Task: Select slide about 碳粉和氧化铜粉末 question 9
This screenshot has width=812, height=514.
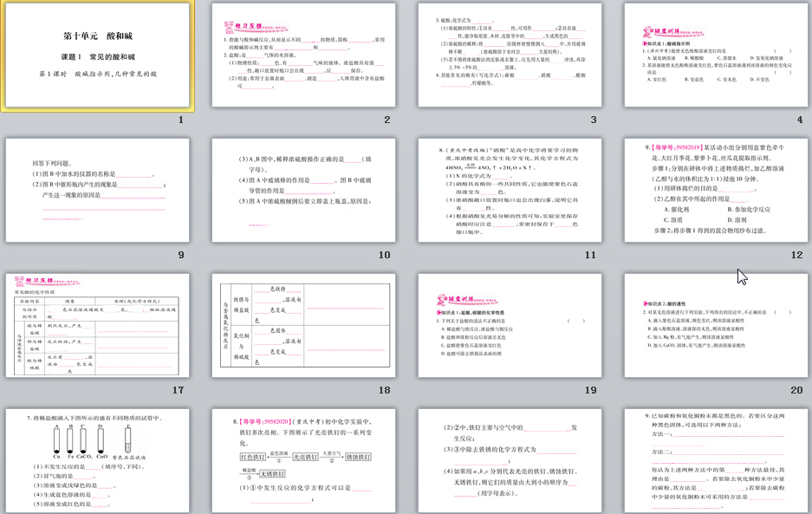Action: (x=716, y=460)
